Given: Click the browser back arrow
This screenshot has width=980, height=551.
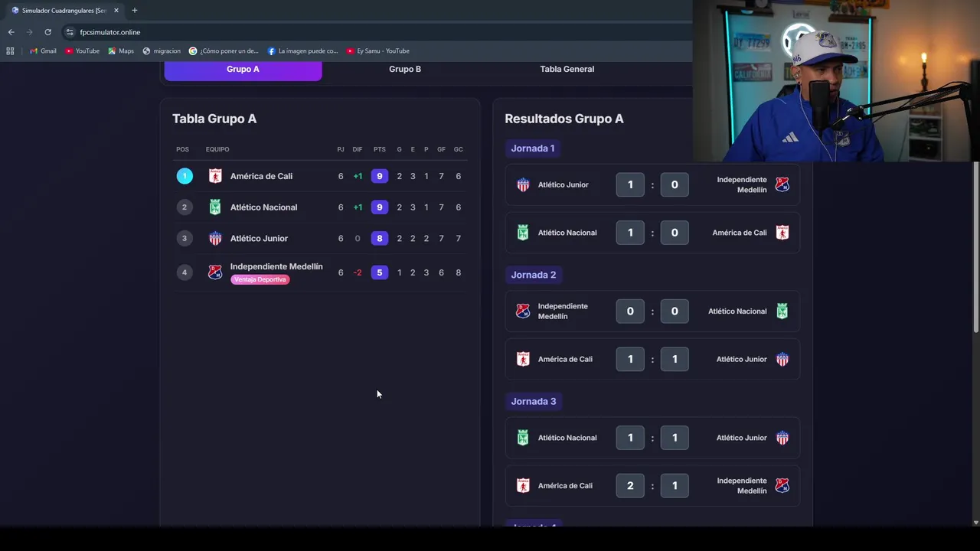Looking at the screenshot, I should pyautogui.click(x=11, y=32).
